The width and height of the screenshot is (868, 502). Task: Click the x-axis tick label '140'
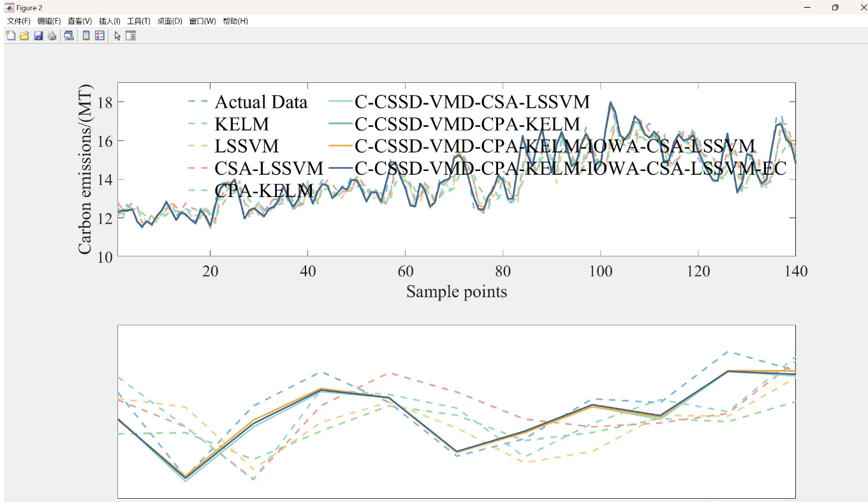coord(795,271)
